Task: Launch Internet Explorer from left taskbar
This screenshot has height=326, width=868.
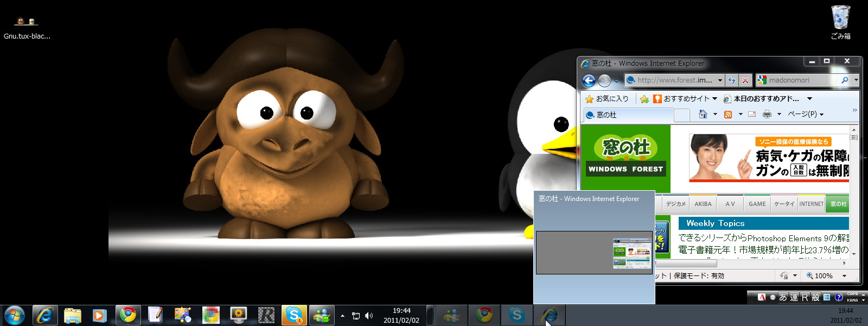Action: 45,315
